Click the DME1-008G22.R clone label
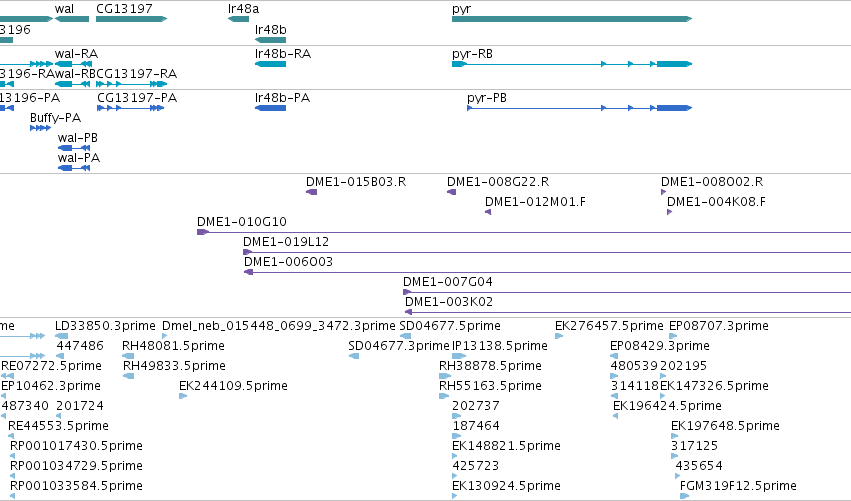 [x=498, y=182]
